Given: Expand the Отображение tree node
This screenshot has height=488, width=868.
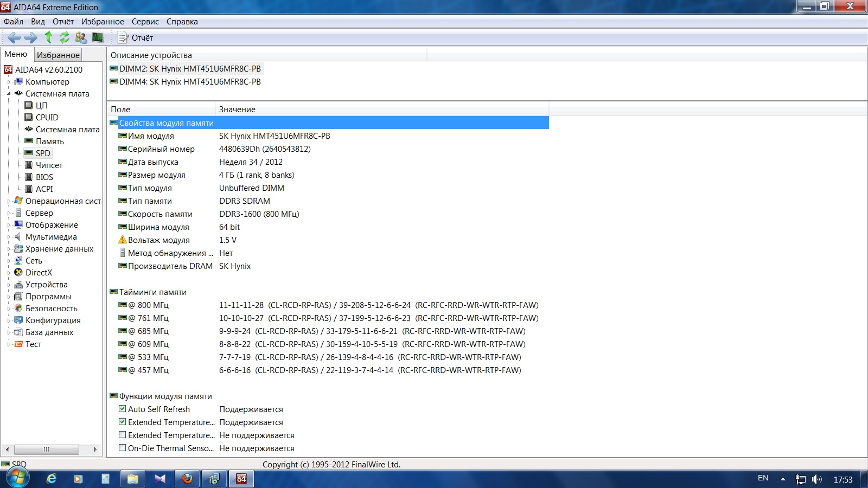Looking at the screenshot, I should 9,225.
